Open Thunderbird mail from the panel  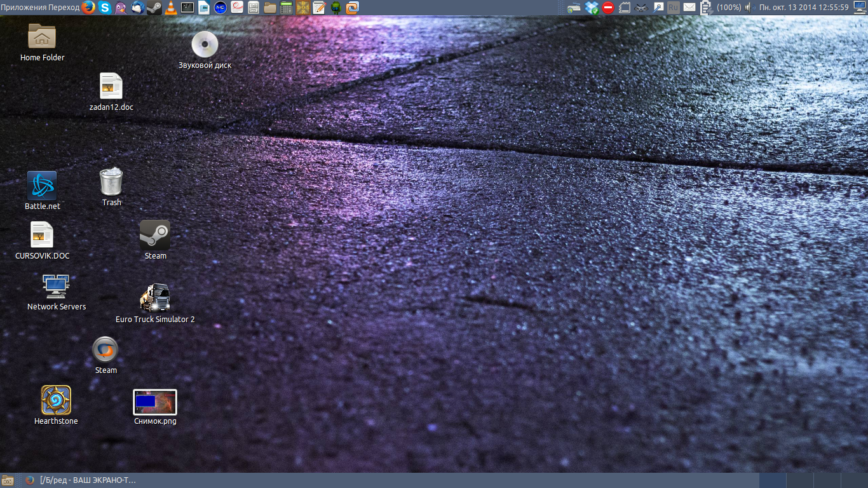pos(138,8)
